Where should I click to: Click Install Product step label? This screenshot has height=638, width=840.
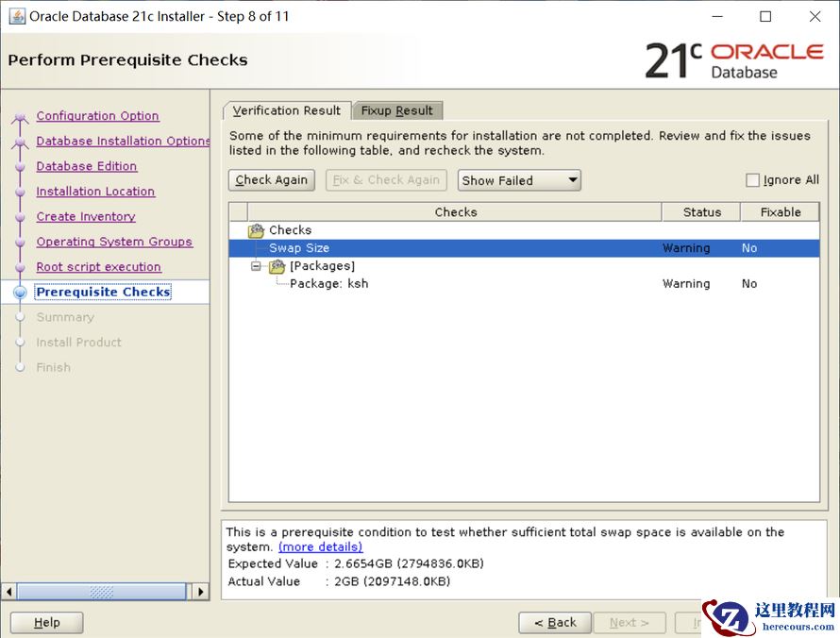pyautogui.click(x=78, y=343)
